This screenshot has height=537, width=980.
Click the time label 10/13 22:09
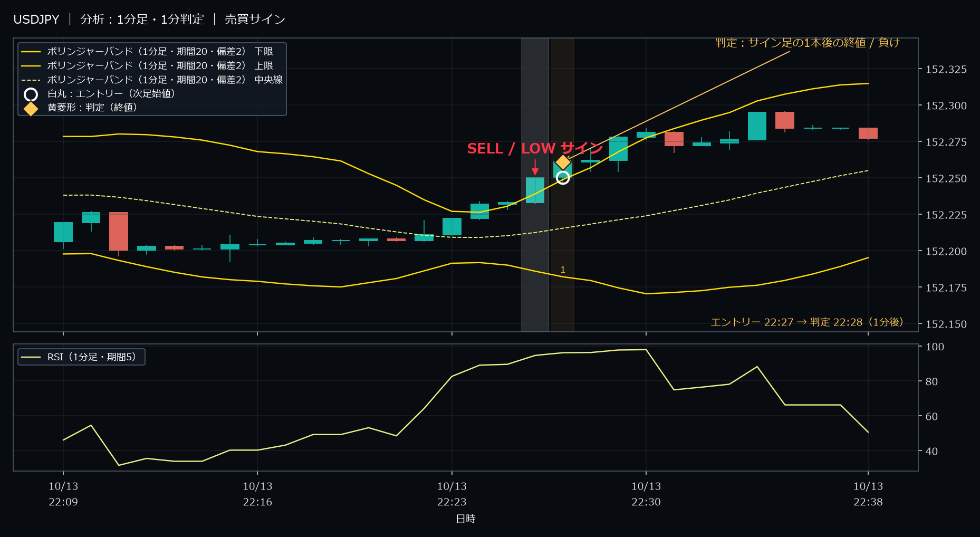63,494
